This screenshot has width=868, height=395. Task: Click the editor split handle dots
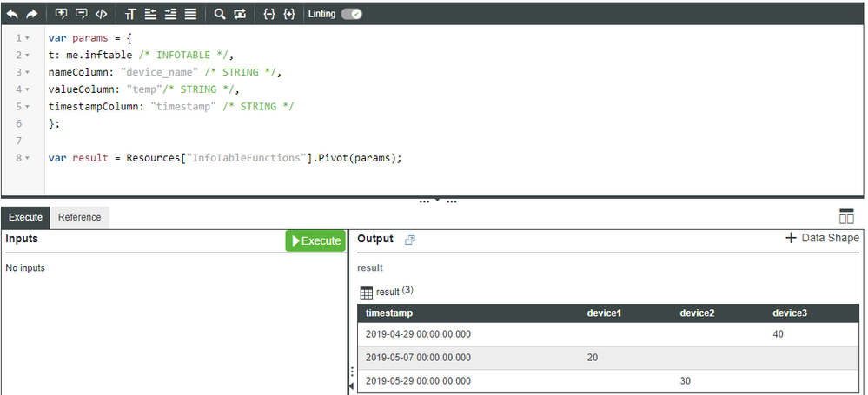click(x=437, y=201)
